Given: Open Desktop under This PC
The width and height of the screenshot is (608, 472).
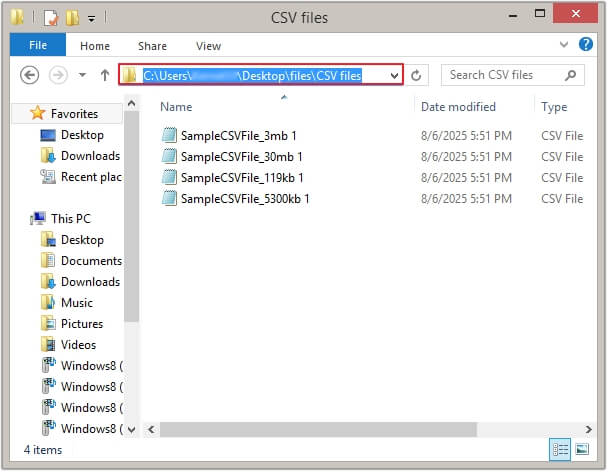Looking at the screenshot, I should pyautogui.click(x=82, y=240).
